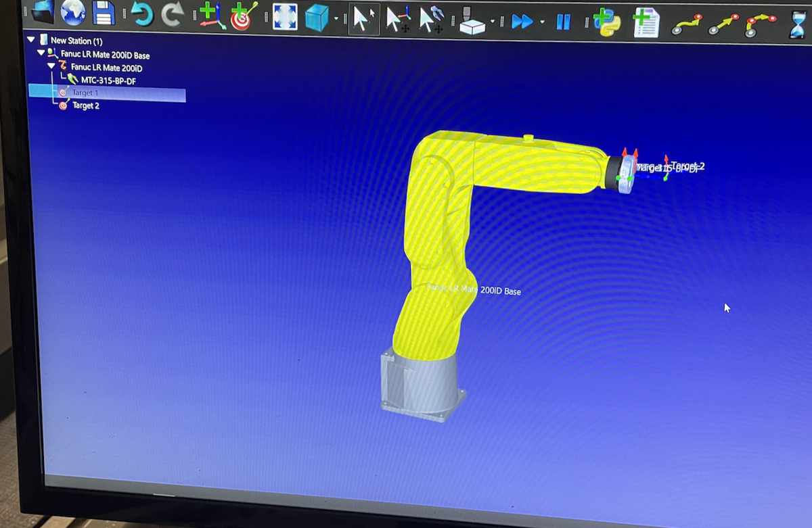Click the Add Program document icon

(646, 24)
